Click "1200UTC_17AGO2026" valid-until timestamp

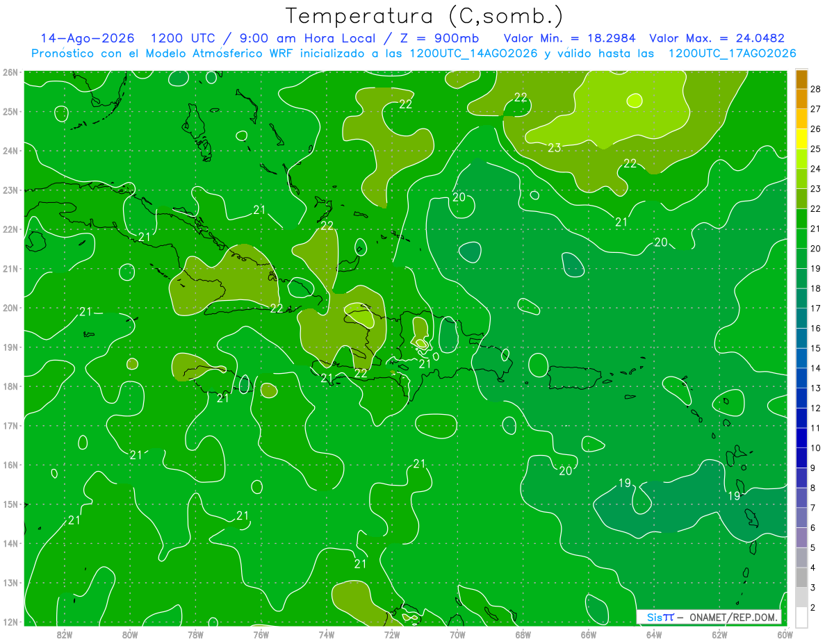click(x=732, y=53)
